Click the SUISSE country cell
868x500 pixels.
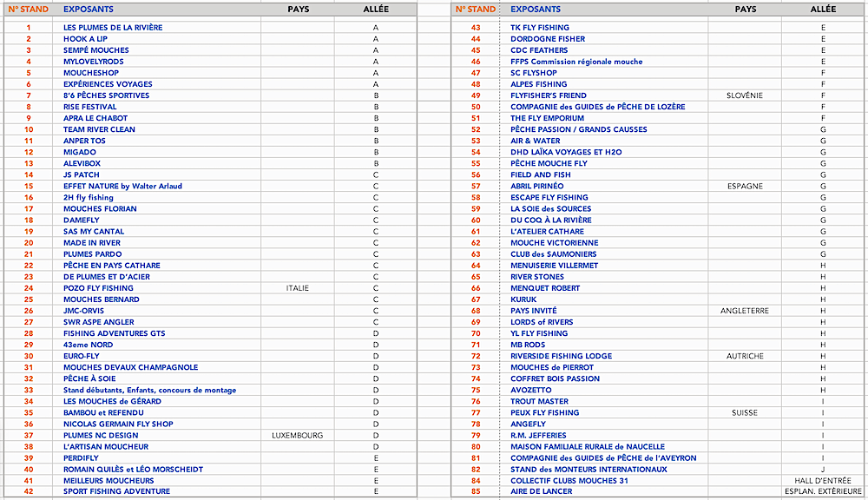(x=745, y=413)
